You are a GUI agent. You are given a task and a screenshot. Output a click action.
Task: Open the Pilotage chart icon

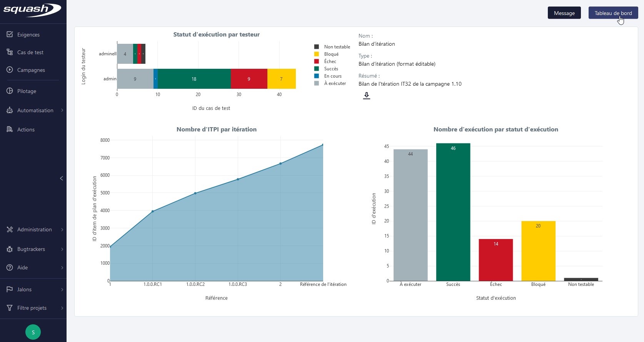[x=10, y=91]
